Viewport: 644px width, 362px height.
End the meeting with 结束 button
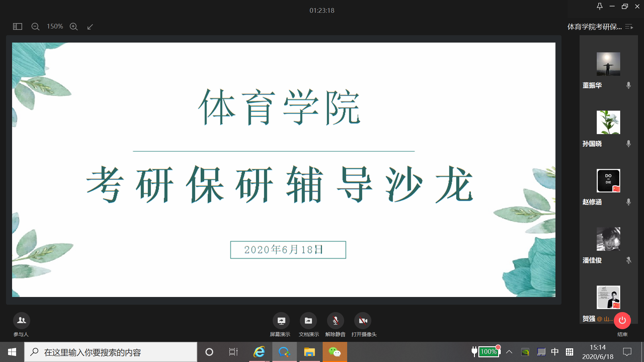[622, 321]
